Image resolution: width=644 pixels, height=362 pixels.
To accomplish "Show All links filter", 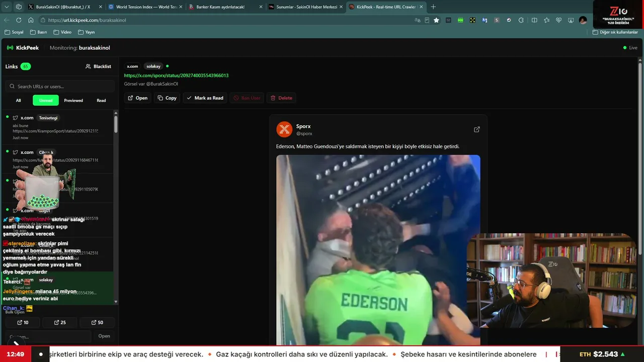I will (18, 101).
